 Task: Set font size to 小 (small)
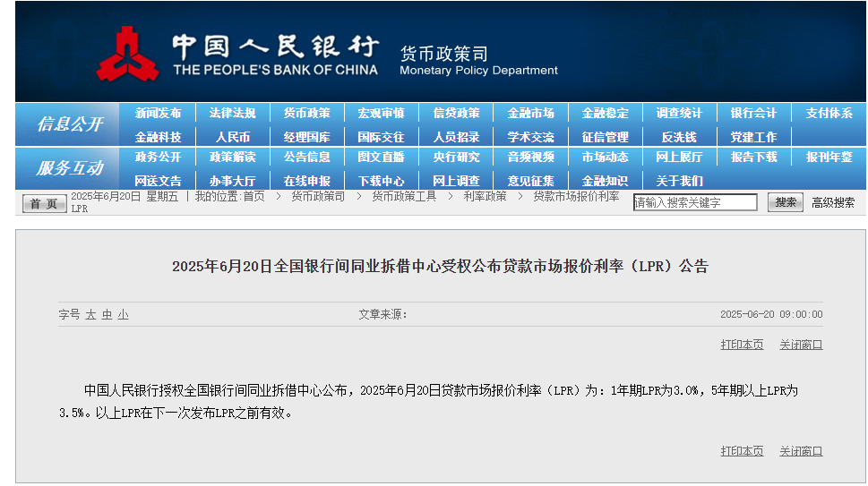(x=123, y=314)
